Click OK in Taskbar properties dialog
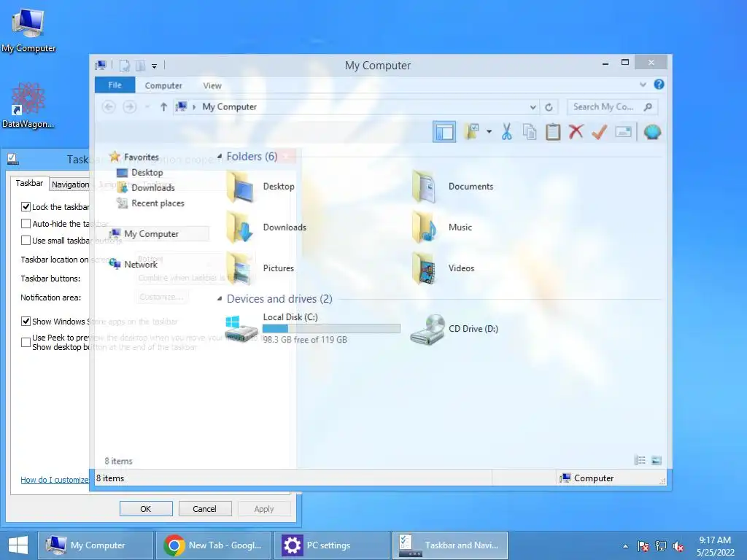Viewport: 747px width, 560px height. [x=146, y=508]
